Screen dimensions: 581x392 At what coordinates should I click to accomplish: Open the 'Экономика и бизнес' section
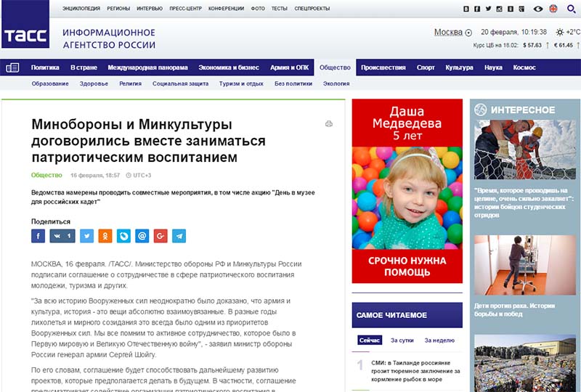point(229,68)
